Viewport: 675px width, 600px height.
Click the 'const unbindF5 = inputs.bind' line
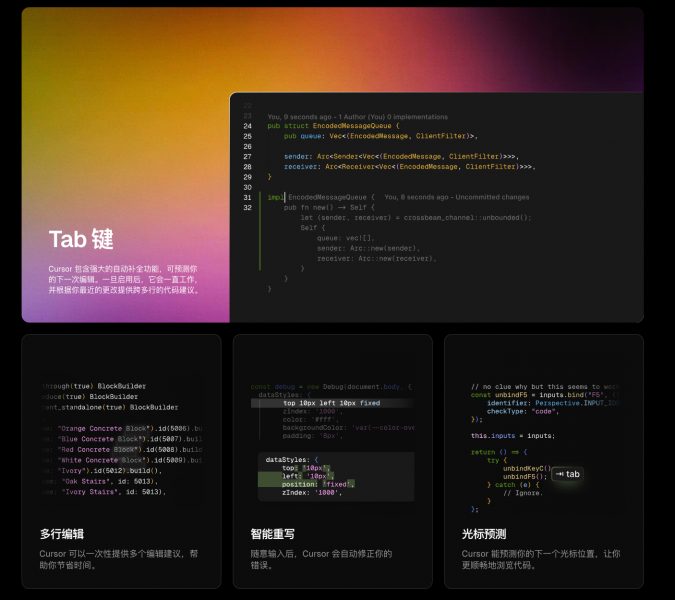[545, 395]
